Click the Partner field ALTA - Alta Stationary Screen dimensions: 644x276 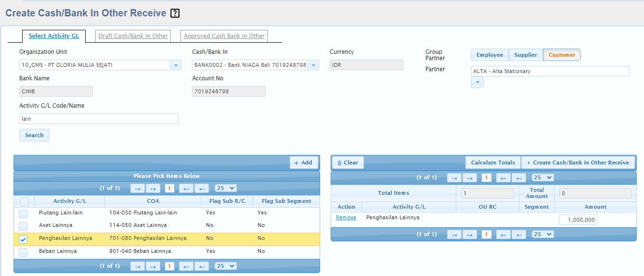(550, 71)
